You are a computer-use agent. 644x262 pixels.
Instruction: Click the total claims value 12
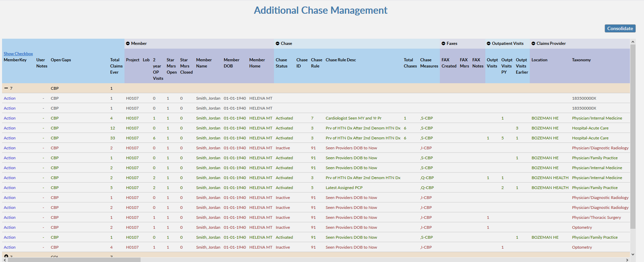tap(113, 128)
